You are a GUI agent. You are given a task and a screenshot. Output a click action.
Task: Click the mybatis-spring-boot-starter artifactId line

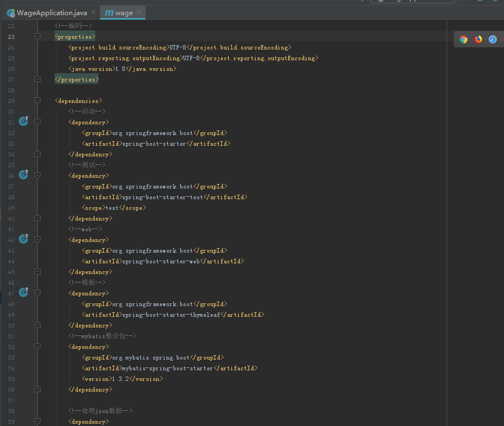[x=170, y=368]
